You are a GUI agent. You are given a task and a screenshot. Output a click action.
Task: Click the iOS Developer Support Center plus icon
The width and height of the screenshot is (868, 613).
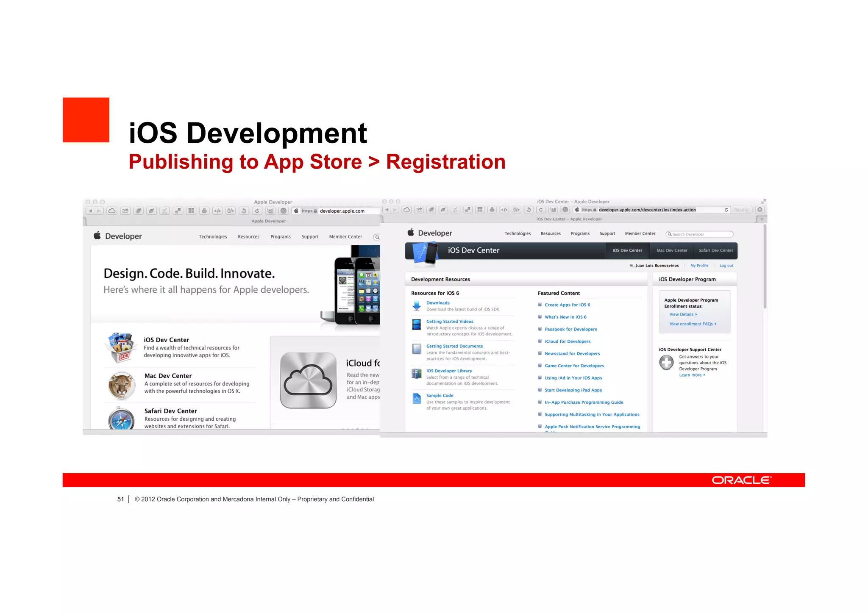pos(666,362)
